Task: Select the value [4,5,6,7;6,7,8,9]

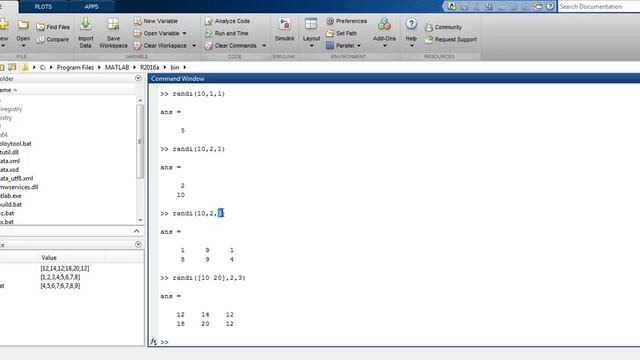Action: coord(60,286)
